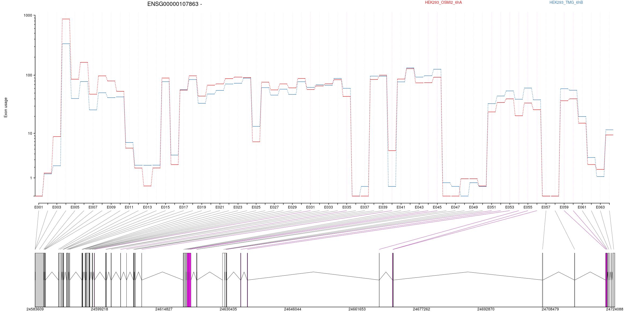
Task: Select exon label E005
Action: click(75, 207)
